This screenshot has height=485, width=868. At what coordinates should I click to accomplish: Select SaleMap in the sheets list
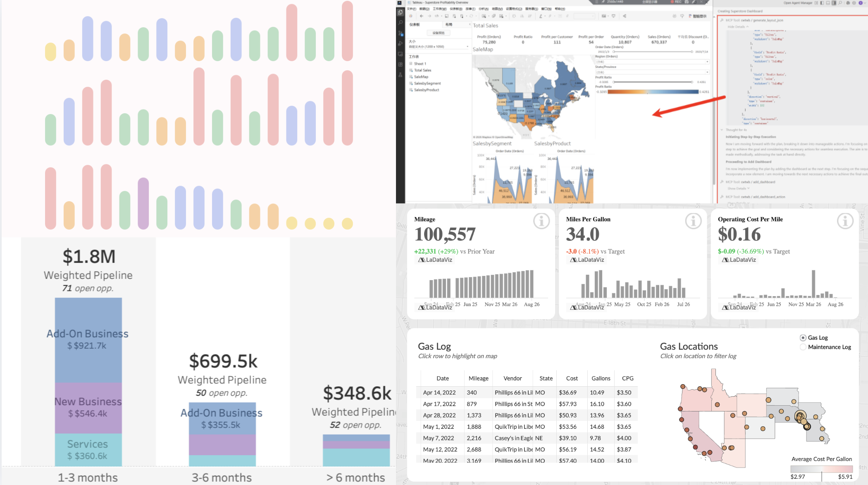point(421,77)
